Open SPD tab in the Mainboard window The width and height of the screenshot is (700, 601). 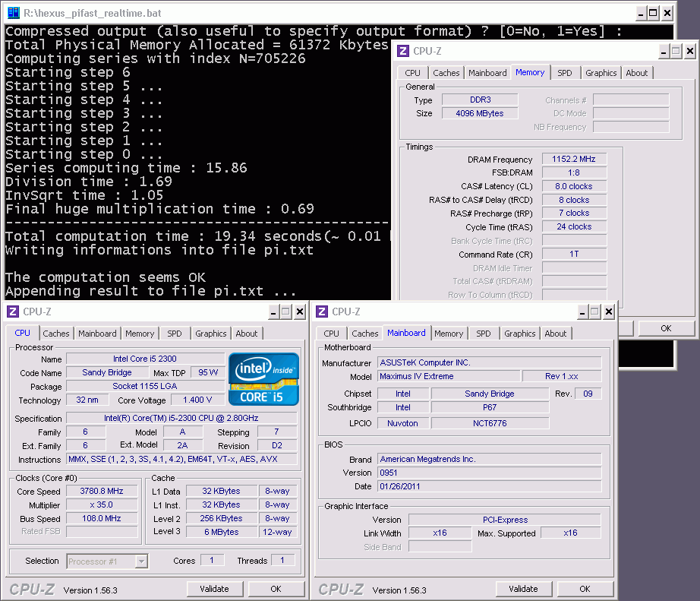click(x=484, y=334)
